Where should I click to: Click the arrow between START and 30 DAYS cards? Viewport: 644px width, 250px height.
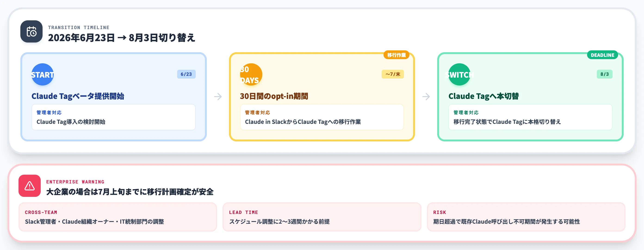[x=218, y=97]
